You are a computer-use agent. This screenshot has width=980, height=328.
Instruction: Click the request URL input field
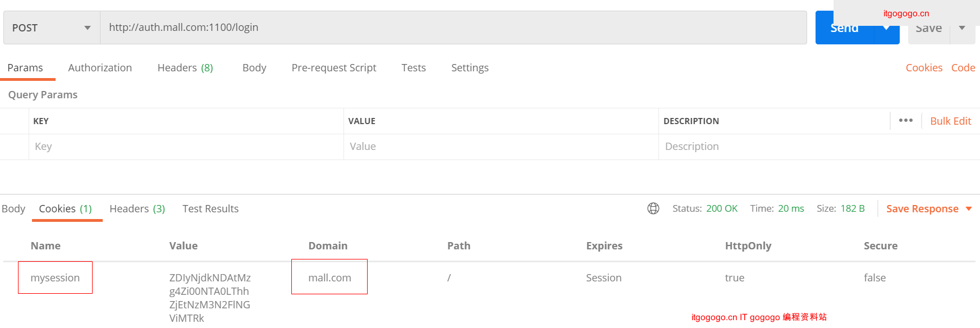452,28
